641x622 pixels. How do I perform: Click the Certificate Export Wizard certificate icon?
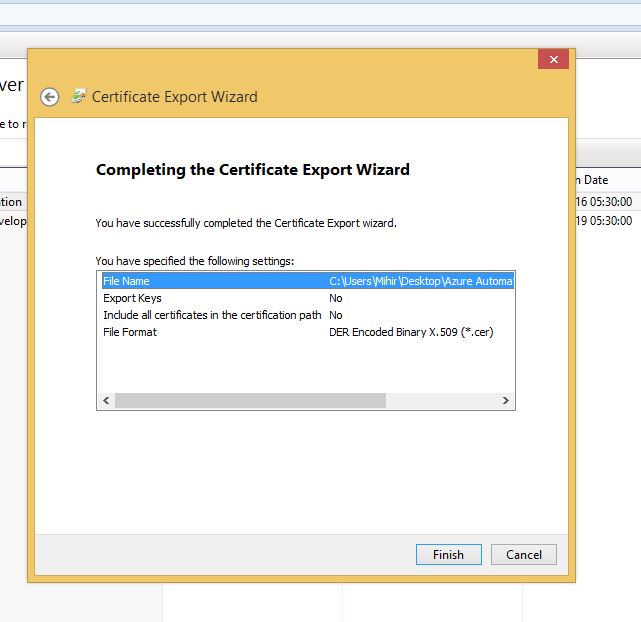(x=79, y=96)
